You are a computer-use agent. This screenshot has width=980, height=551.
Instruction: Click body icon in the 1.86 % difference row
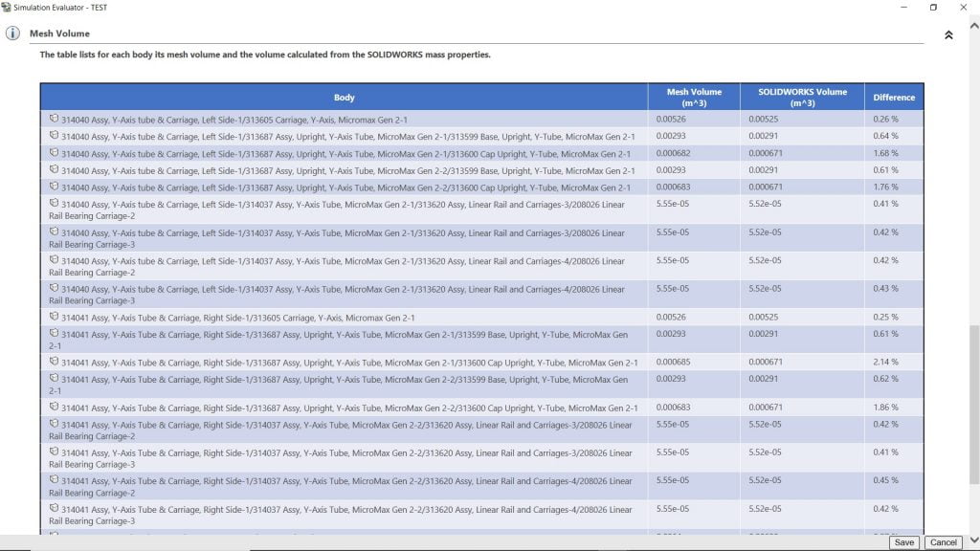[54, 407]
